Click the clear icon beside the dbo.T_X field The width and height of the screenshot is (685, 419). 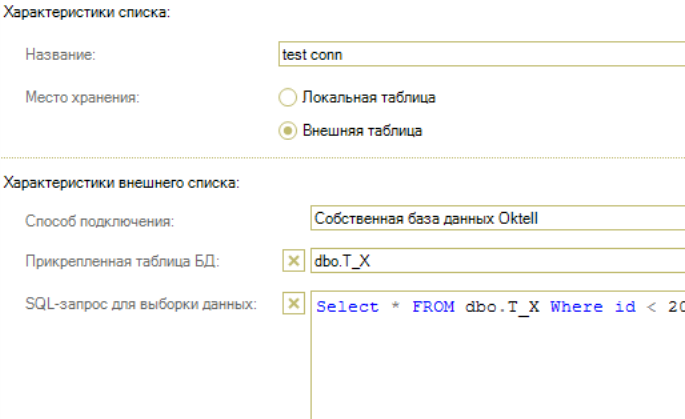pos(294,262)
